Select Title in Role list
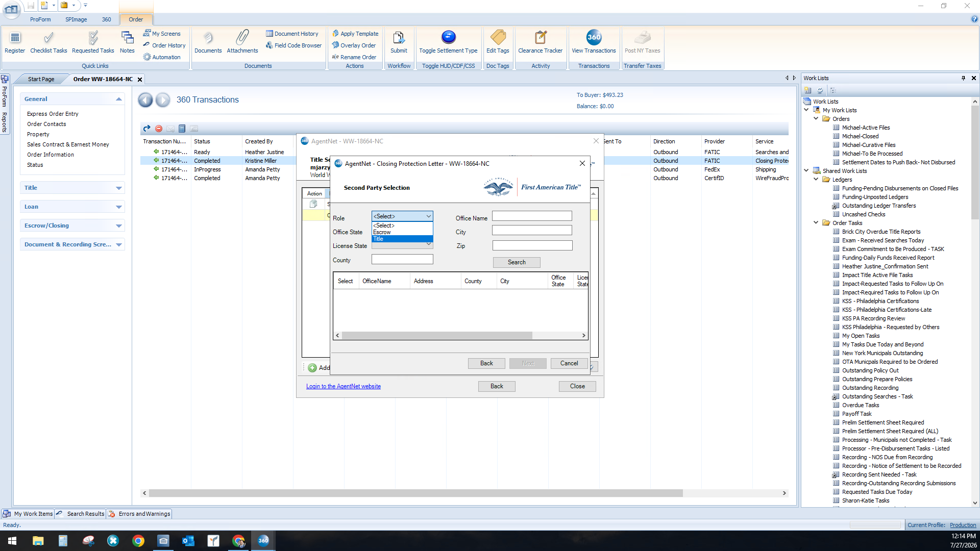Screen dimensions: 980x551 (402, 239)
